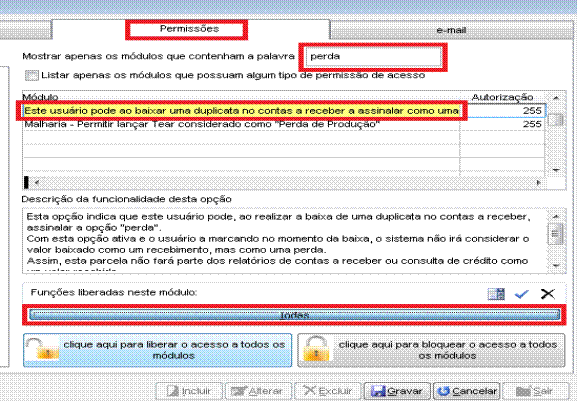Click the grid/table icon beside Funções liberadas
578x402 pixels.
click(x=496, y=294)
